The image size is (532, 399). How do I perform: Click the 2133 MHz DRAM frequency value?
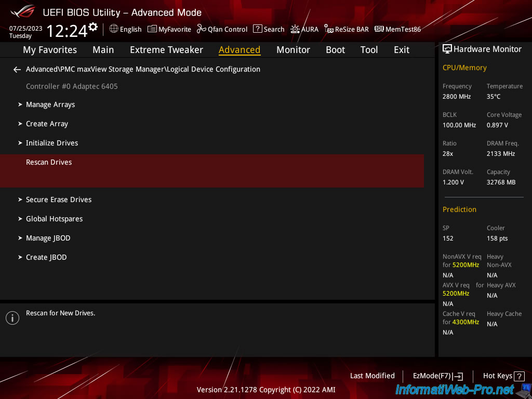click(x=501, y=154)
